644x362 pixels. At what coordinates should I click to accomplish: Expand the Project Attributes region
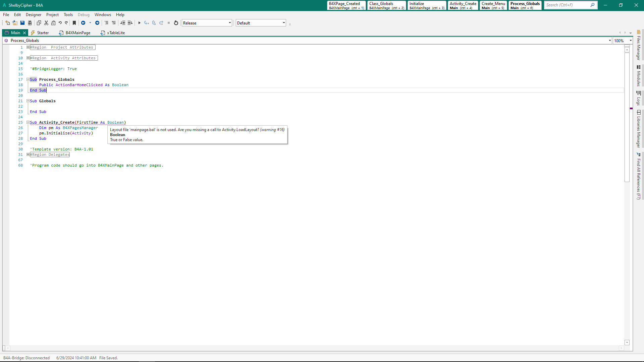coord(28,47)
